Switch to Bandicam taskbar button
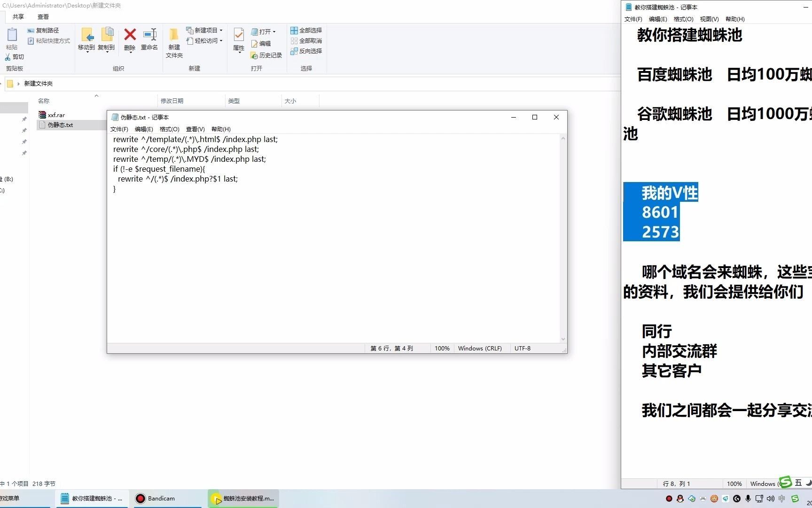 [x=167, y=499]
